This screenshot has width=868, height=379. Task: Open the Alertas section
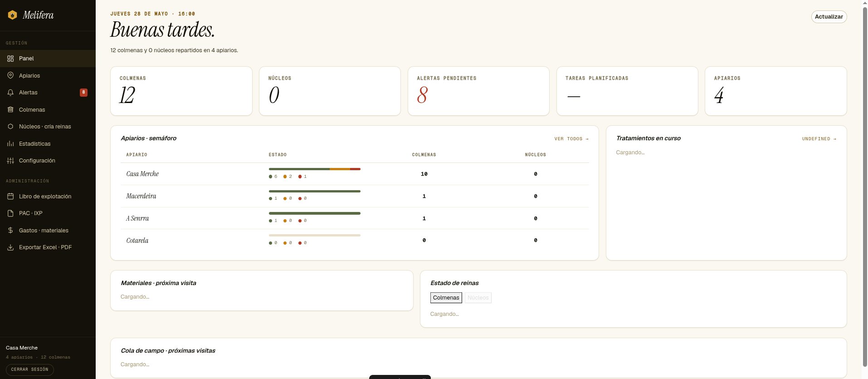pyautogui.click(x=48, y=93)
